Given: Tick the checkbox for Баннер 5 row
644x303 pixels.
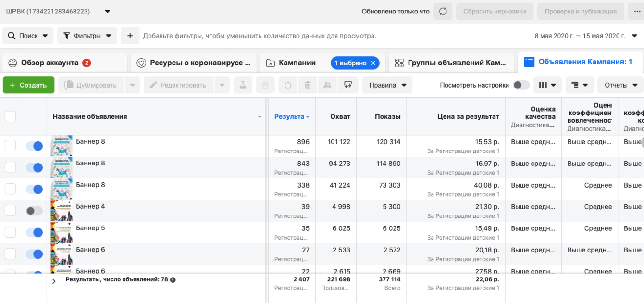Looking at the screenshot, I should coord(10,232).
